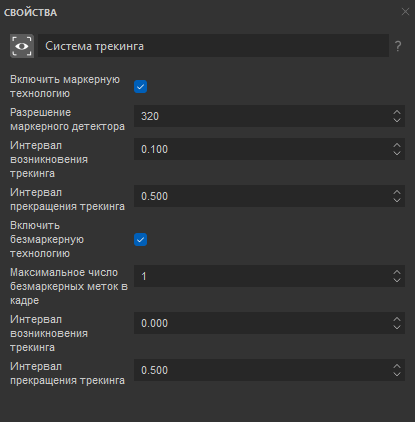Increase maximum markerless tags in frame value

(397, 272)
